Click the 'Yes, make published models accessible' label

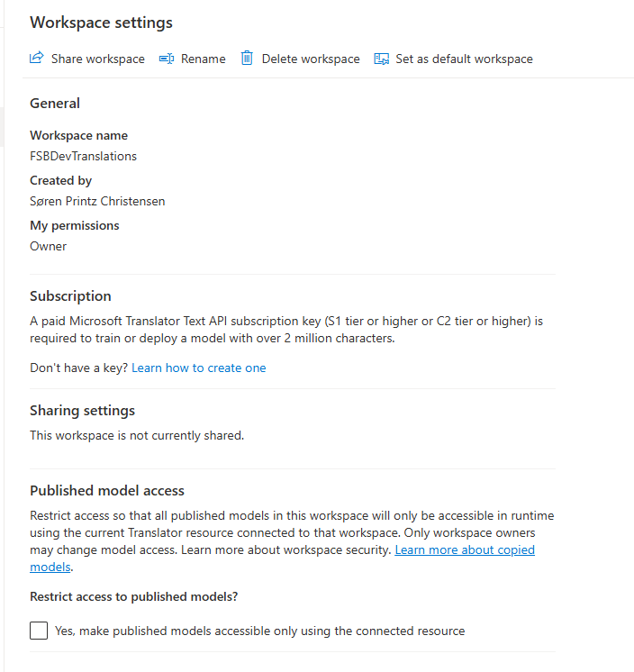(x=259, y=631)
